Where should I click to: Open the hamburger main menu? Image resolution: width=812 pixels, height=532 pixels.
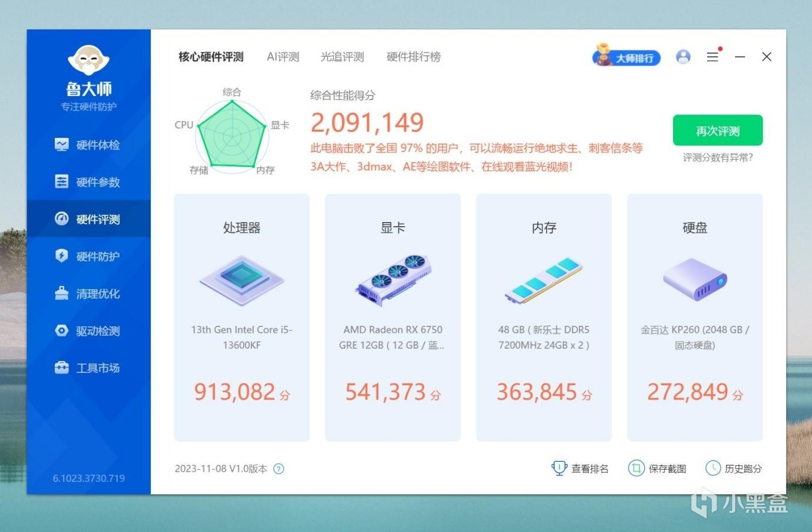click(x=712, y=57)
